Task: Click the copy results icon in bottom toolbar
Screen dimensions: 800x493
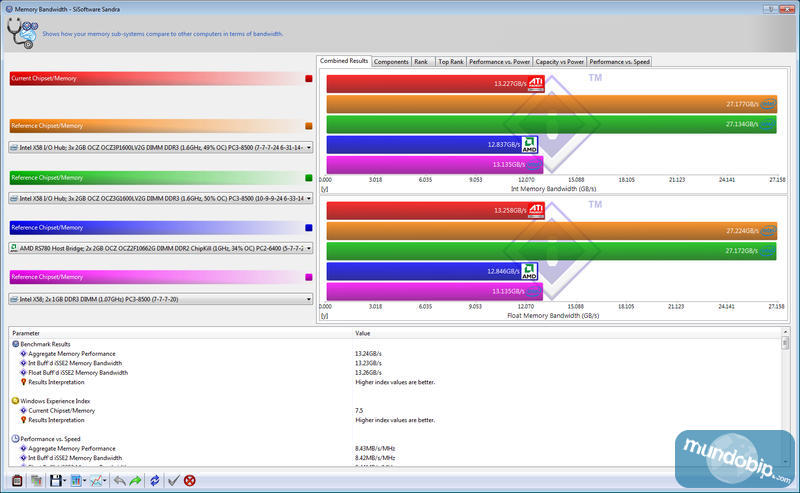Action: (x=36, y=480)
